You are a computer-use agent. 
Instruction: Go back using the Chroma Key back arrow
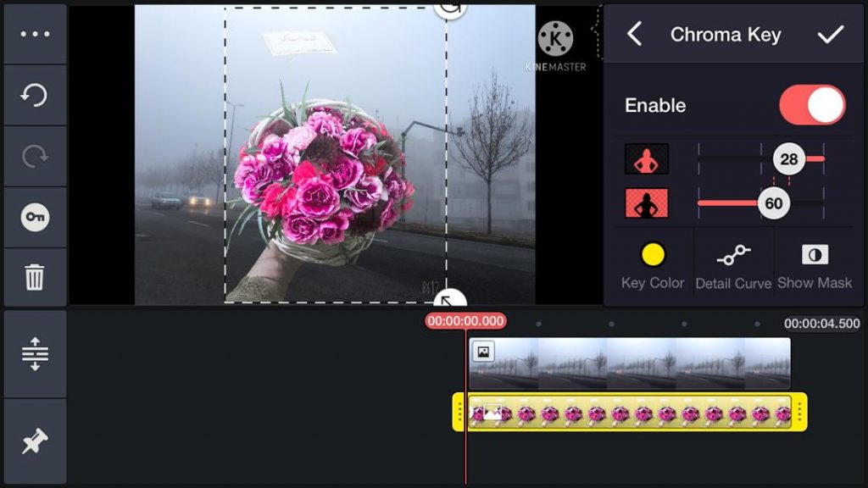634,34
